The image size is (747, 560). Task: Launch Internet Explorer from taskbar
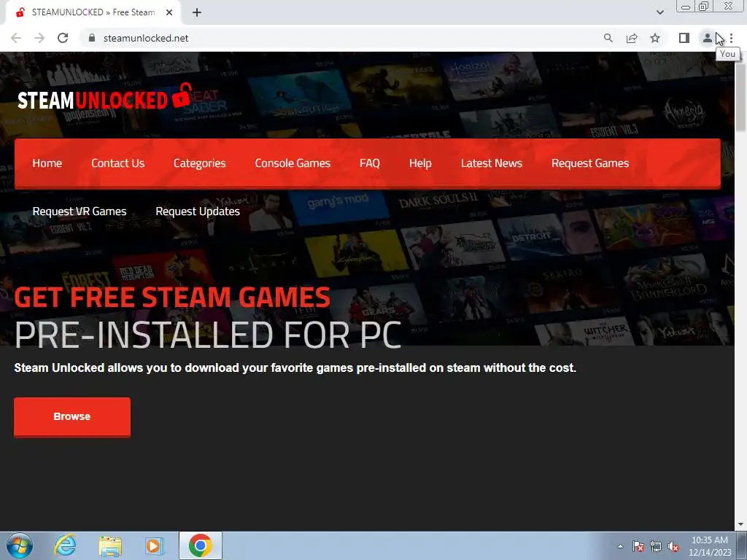(65, 545)
